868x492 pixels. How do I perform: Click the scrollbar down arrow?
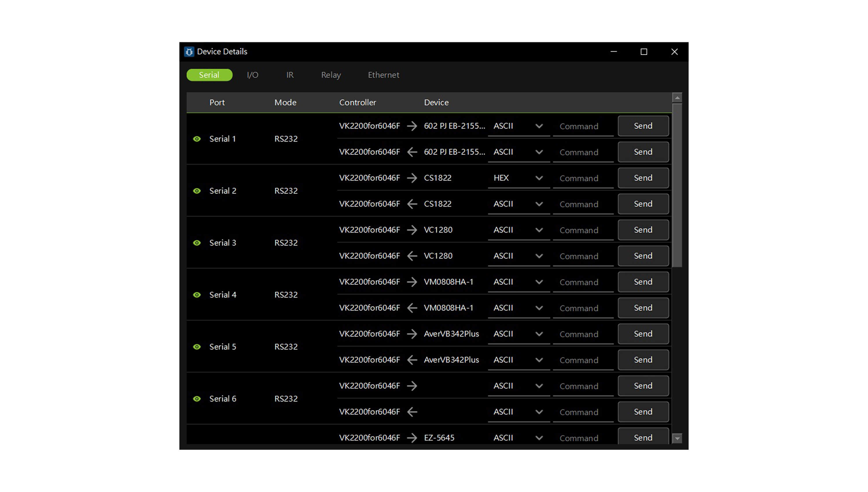[x=677, y=439]
